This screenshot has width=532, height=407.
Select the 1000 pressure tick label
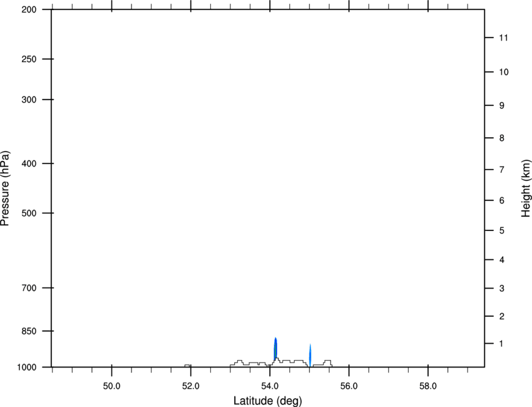[x=26, y=367]
